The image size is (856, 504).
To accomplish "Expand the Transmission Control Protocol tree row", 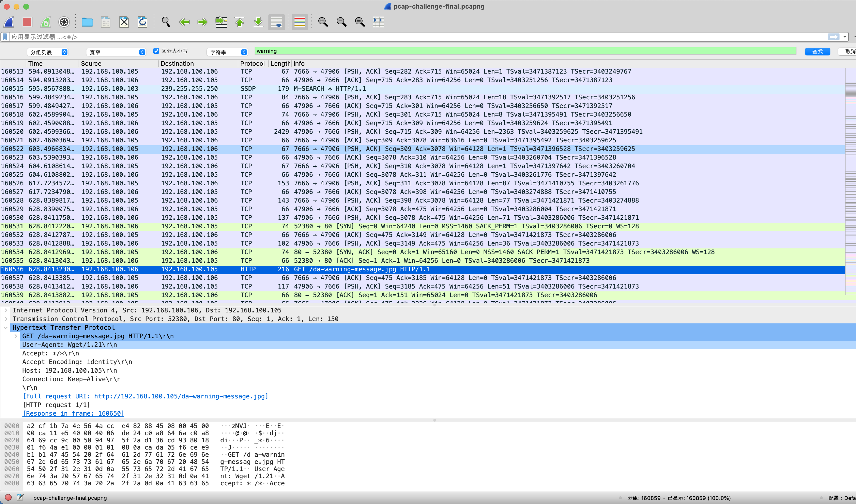I will click(x=6, y=319).
